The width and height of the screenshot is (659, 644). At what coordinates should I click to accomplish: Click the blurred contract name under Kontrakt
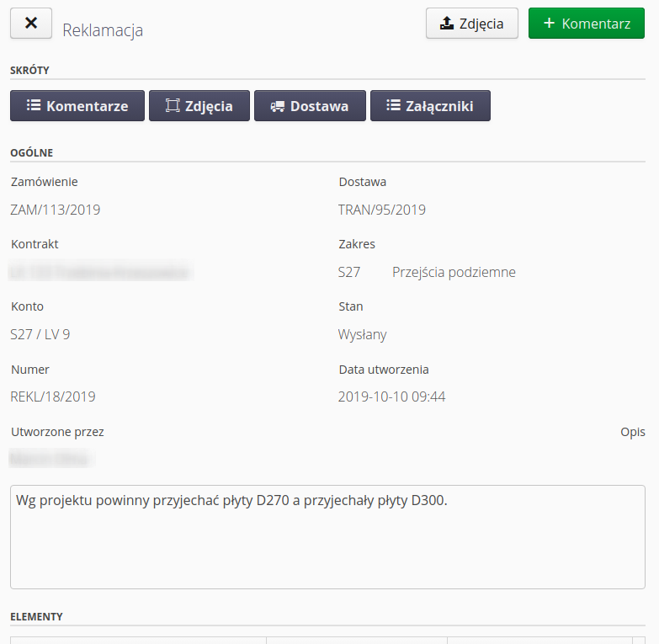(100, 272)
